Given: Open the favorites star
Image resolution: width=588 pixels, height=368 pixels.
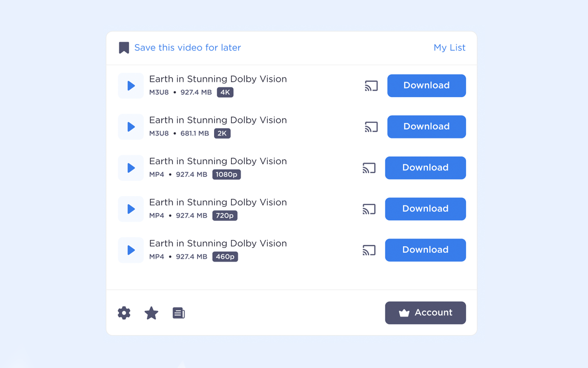Looking at the screenshot, I should [151, 313].
